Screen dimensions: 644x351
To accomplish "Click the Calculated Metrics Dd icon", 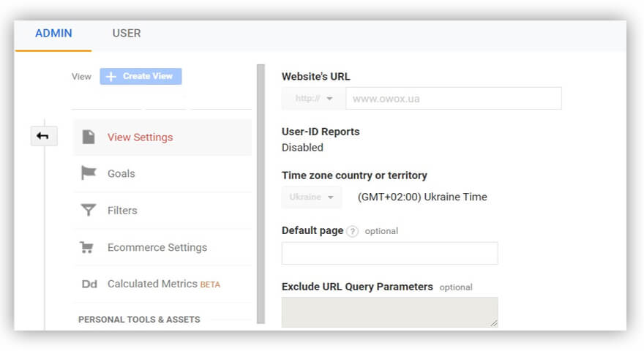I will [89, 284].
